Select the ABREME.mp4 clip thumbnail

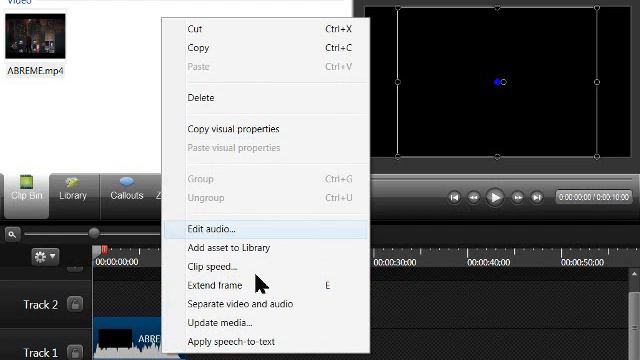36,36
